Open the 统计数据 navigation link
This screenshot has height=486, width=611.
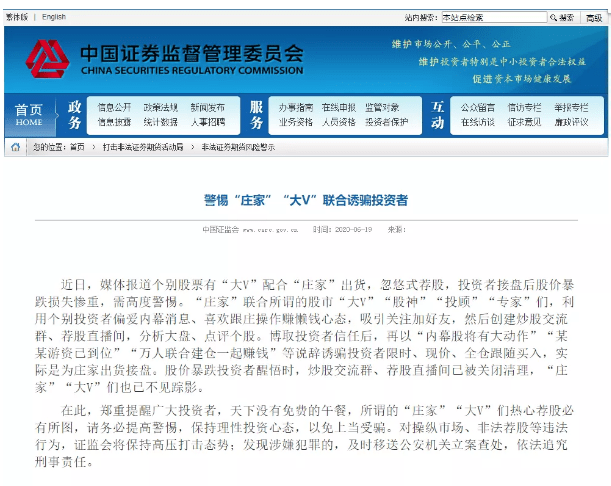point(160,122)
